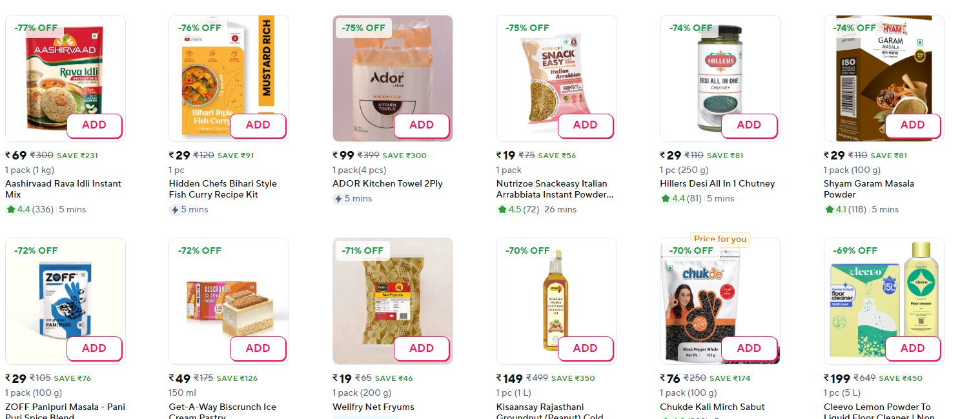Click the lightning delivery icon under ADOR Kitchen Towel
This screenshot has height=419, width=980.
coord(338,198)
